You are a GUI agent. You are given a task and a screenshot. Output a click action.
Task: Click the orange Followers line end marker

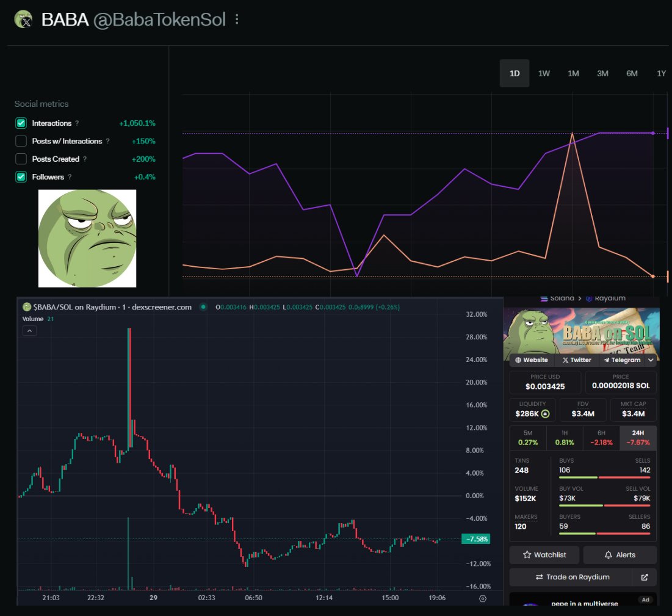653,276
